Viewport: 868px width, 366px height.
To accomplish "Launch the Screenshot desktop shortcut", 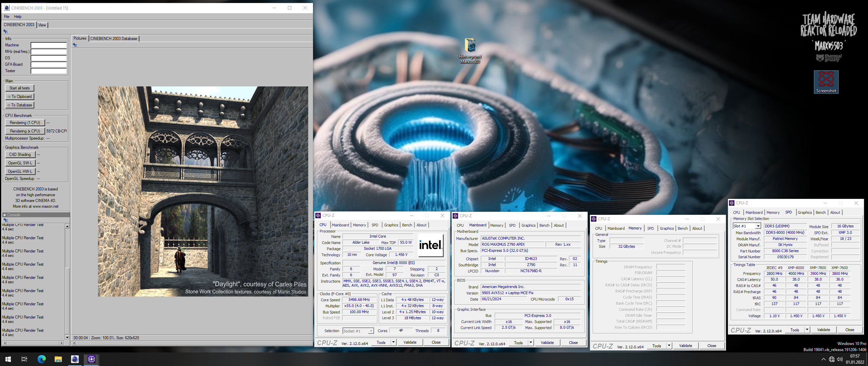I will (826, 82).
